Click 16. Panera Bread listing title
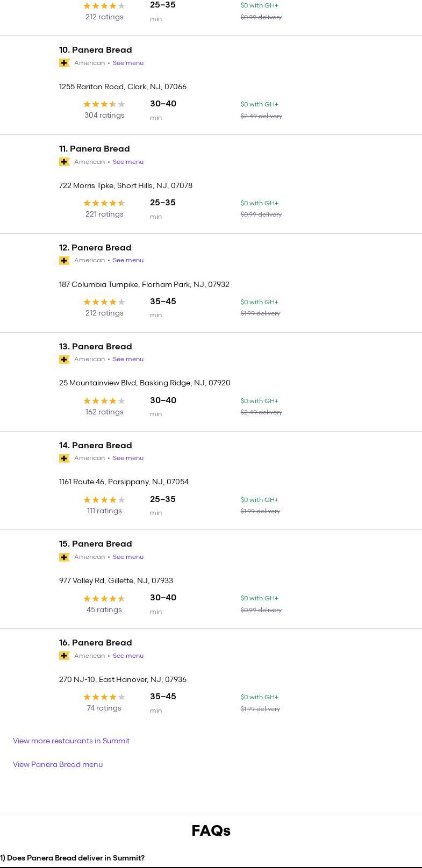The image size is (422, 868). click(x=96, y=643)
